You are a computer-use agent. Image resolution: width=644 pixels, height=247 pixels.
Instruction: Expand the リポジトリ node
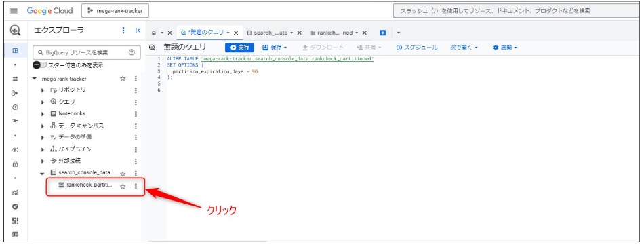pos(43,90)
